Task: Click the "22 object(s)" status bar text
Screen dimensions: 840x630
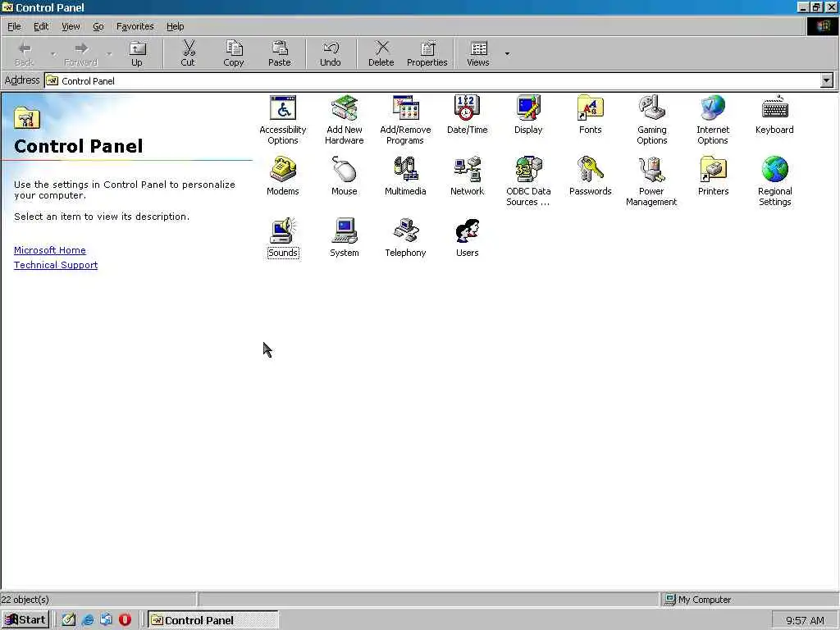Action: pos(25,600)
